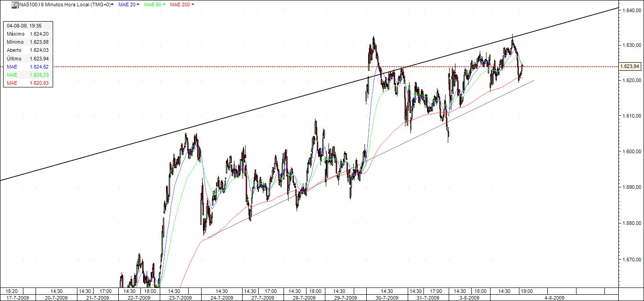
Task: Select the Mínimo 1.623,88 row
Action: [x=28, y=42]
